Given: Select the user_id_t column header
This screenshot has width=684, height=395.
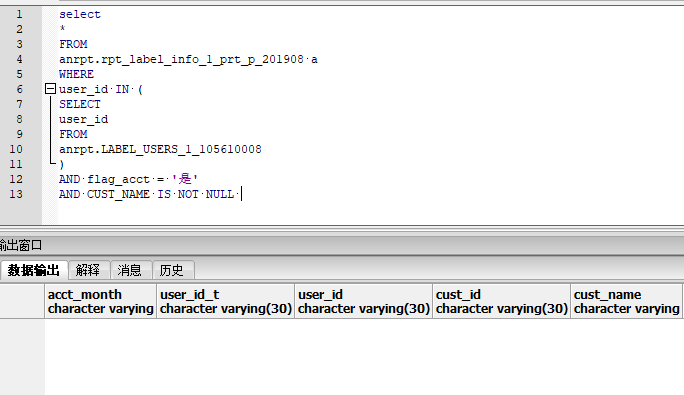Looking at the screenshot, I should (x=226, y=301).
